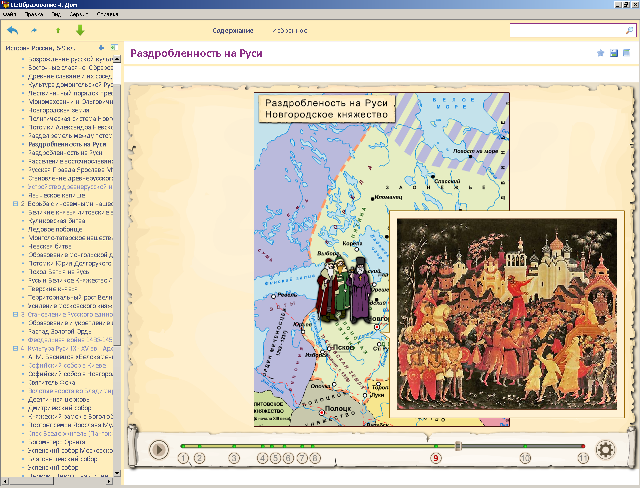Open Дмитриевский собор tree item
Screen dimensions: 640x488
click(59, 408)
